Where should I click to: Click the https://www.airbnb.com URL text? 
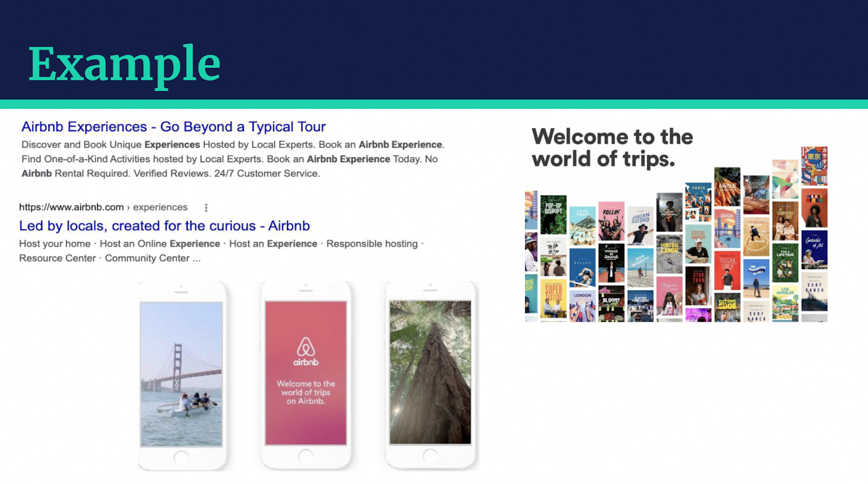72,207
